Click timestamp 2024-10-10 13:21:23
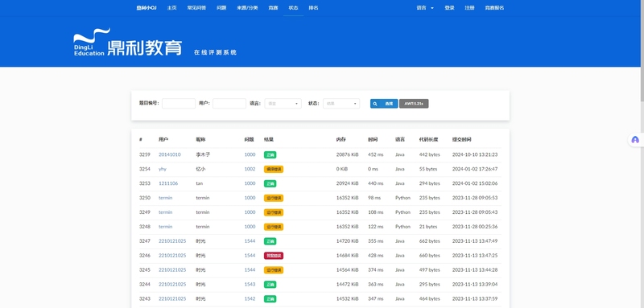 click(x=475, y=154)
